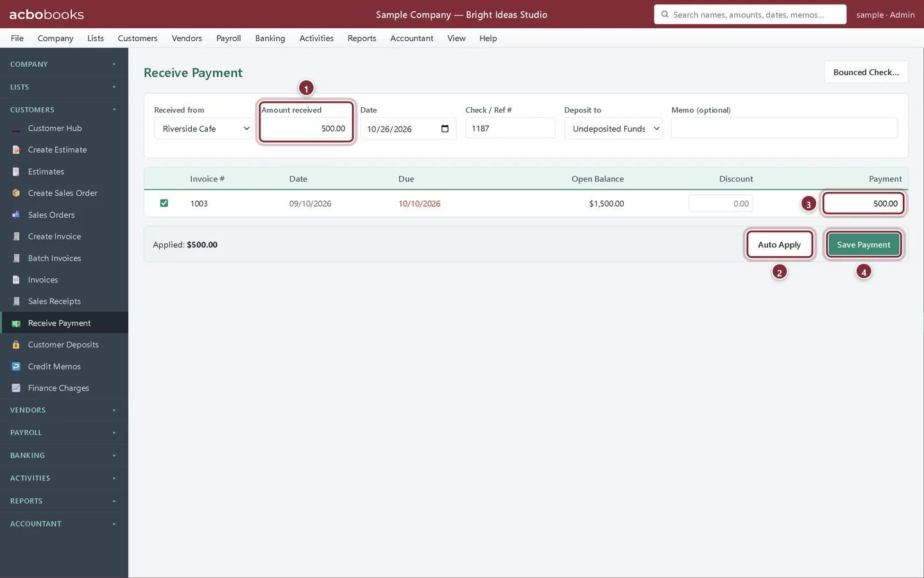This screenshot has width=924, height=578.
Task: Click the Amount received field
Action: [x=307, y=128]
